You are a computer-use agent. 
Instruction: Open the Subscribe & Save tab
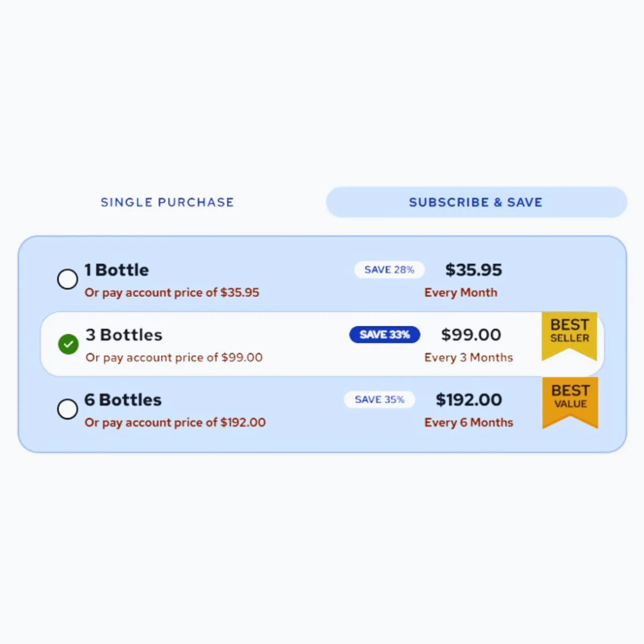(476, 202)
